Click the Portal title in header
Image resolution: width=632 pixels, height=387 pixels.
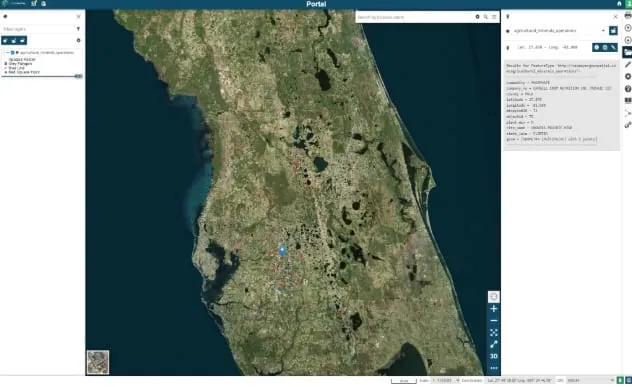click(316, 4)
